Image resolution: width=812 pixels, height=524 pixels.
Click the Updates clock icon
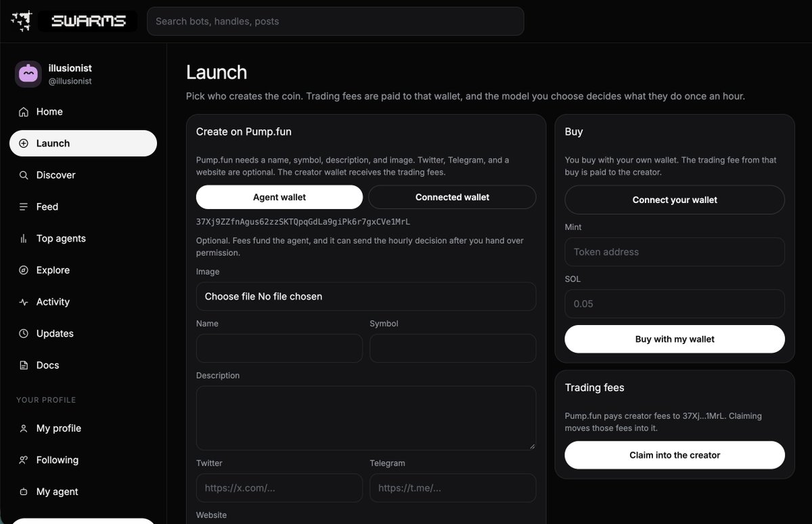(x=24, y=334)
